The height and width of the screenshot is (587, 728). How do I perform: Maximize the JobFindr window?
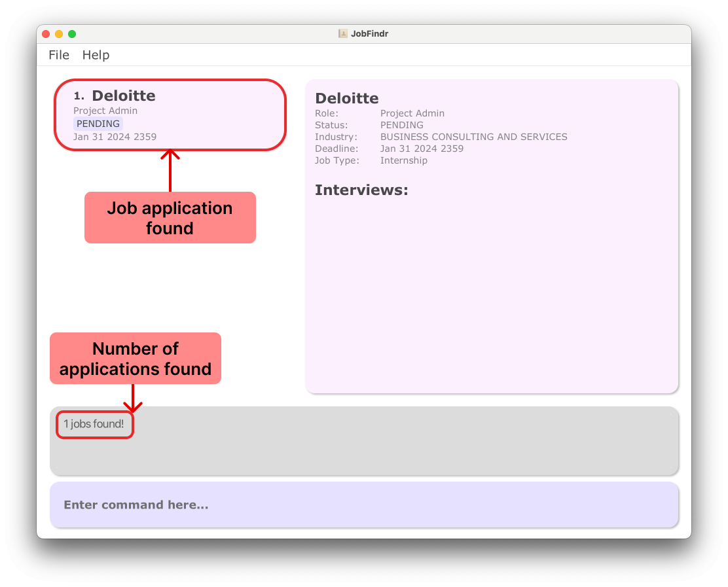pos(72,34)
